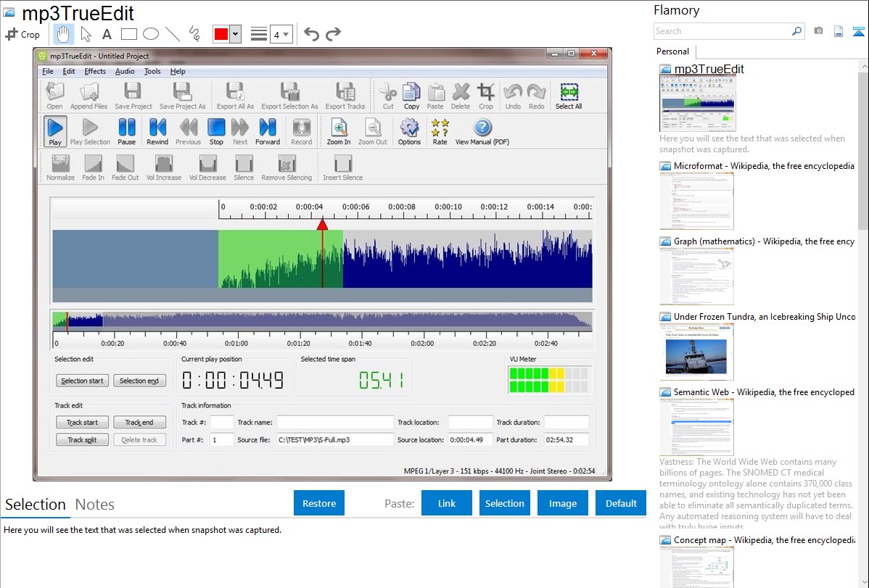Open the Audio menu
The width and height of the screenshot is (869, 588).
click(x=125, y=72)
